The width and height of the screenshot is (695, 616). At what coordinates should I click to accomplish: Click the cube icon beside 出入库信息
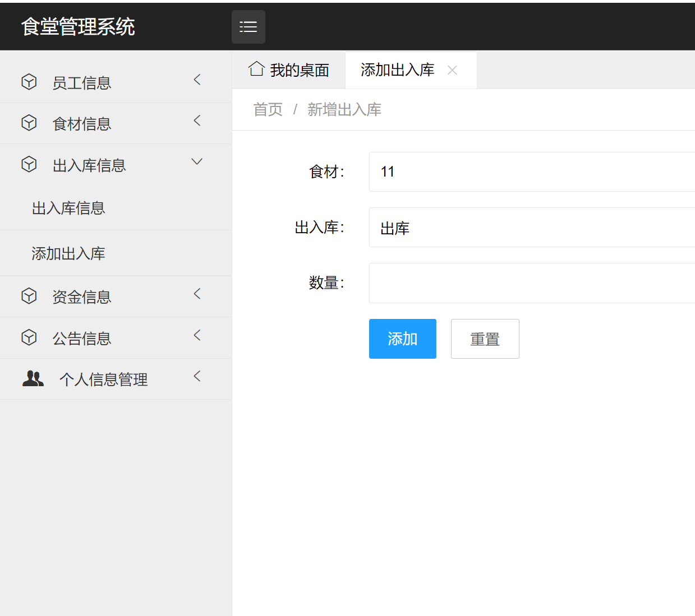point(29,164)
